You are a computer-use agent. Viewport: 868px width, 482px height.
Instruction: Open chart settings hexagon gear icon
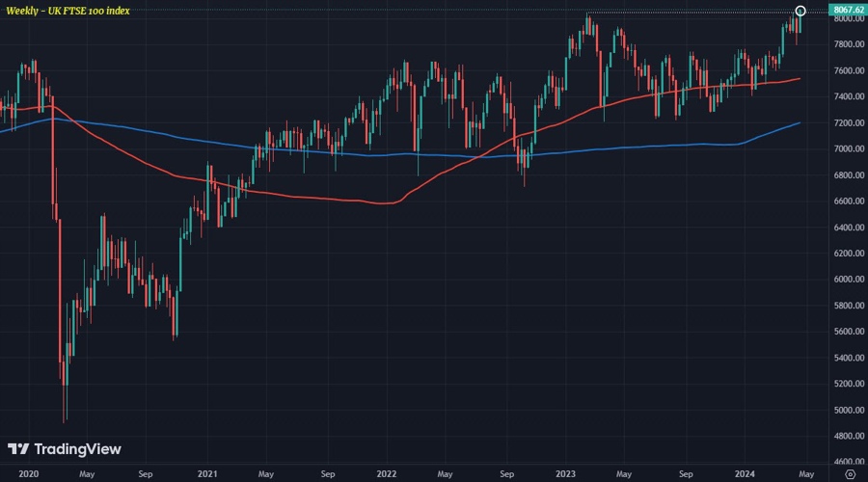pos(849,474)
